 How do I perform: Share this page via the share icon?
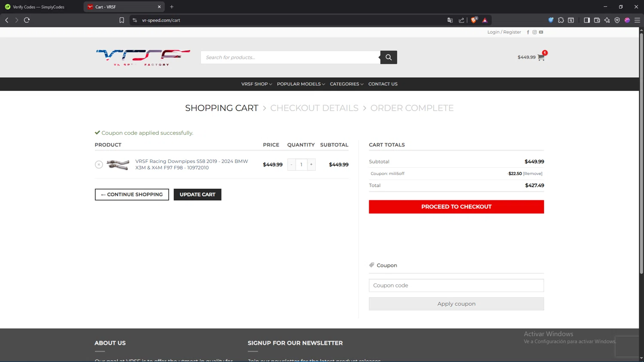[x=462, y=20]
